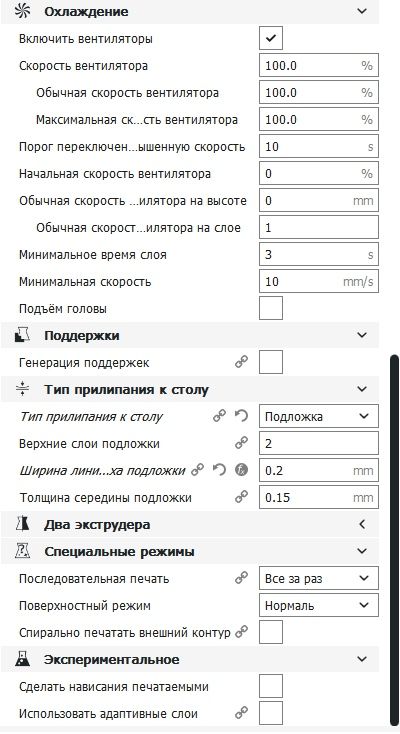Image resolution: width=400 pixels, height=734 pixels.
Task: Collapse the Экспериментальное section chevron
Action: click(362, 660)
